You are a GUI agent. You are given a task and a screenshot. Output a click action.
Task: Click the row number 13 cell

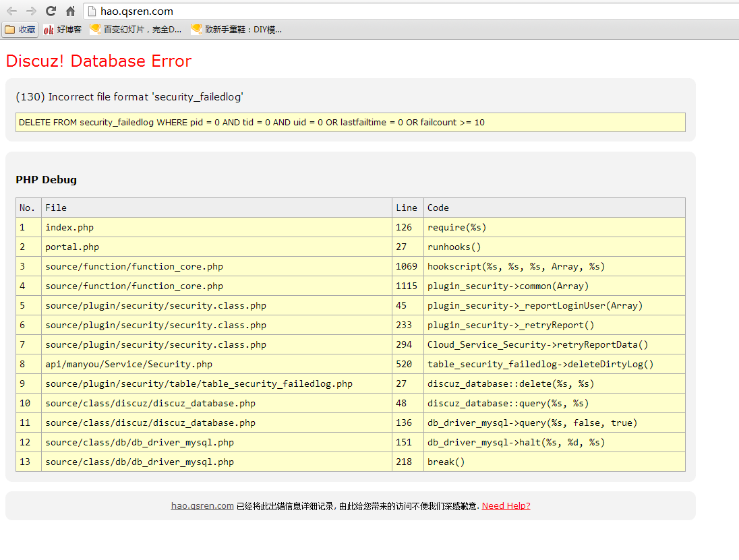pyautogui.click(x=29, y=462)
